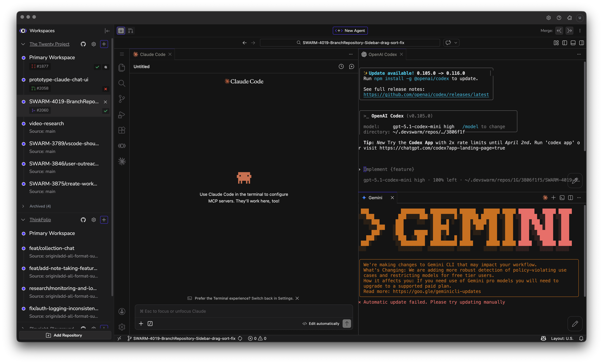Select the Gemini terminal tab
The image size is (603, 364).
click(375, 198)
